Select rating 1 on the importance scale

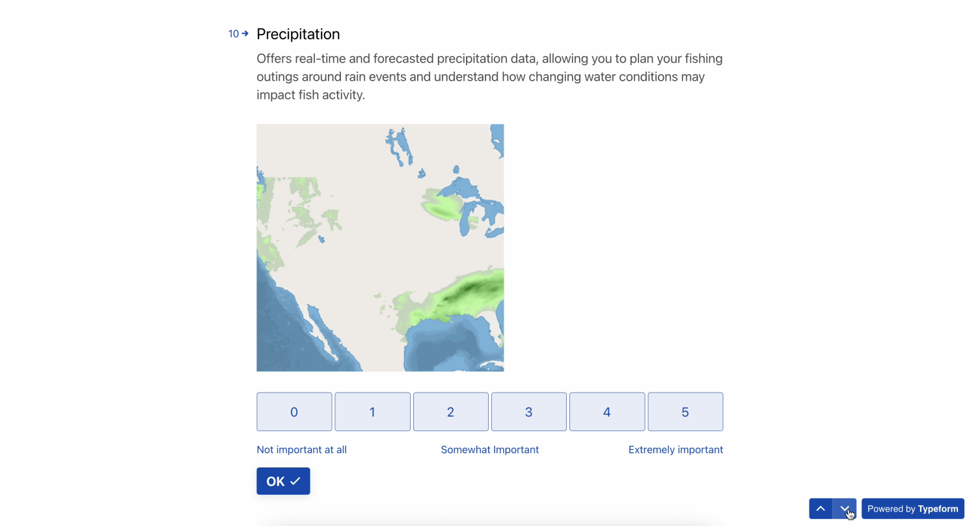(372, 411)
